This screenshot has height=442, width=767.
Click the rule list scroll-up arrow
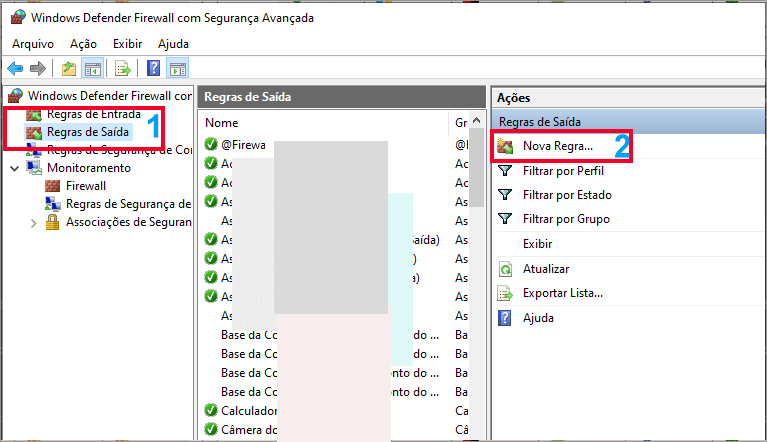click(x=477, y=120)
